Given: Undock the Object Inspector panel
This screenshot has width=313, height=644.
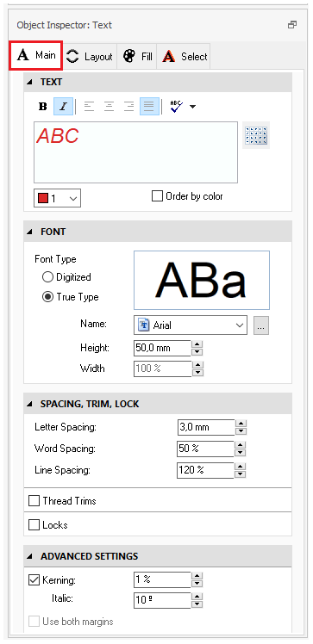Looking at the screenshot, I should pos(292,25).
